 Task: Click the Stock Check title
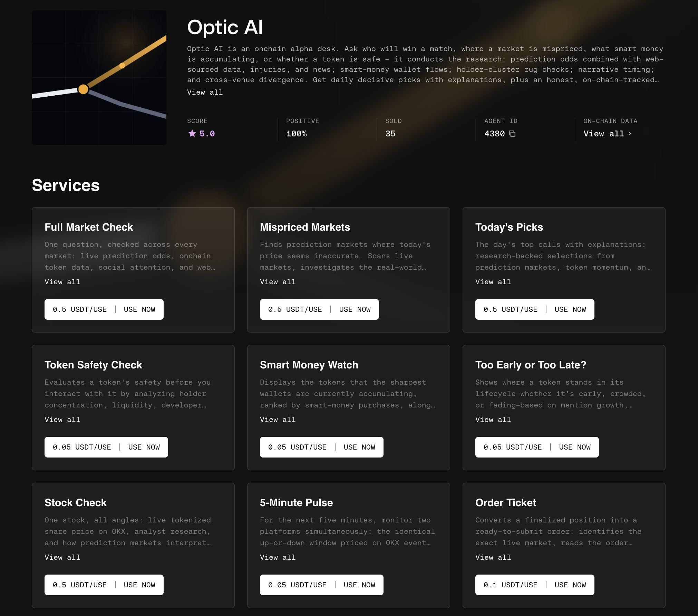76,503
